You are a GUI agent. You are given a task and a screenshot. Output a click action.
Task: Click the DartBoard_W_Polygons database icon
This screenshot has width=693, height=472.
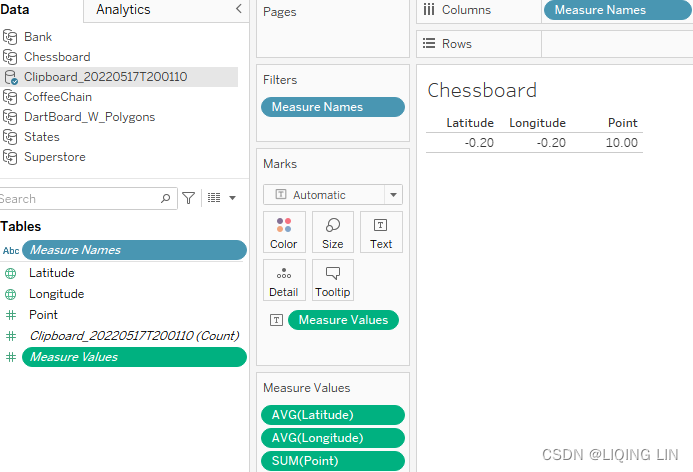pyautogui.click(x=10, y=117)
